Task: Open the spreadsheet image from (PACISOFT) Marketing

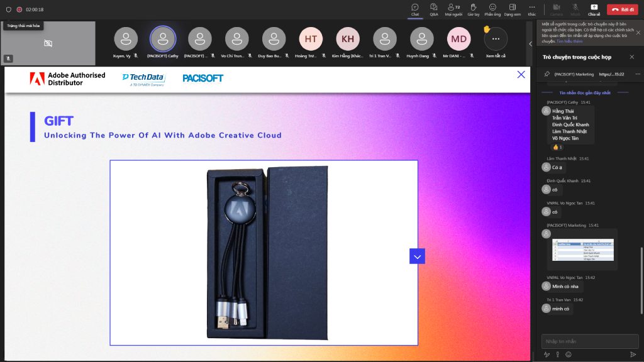Action: 583,250
